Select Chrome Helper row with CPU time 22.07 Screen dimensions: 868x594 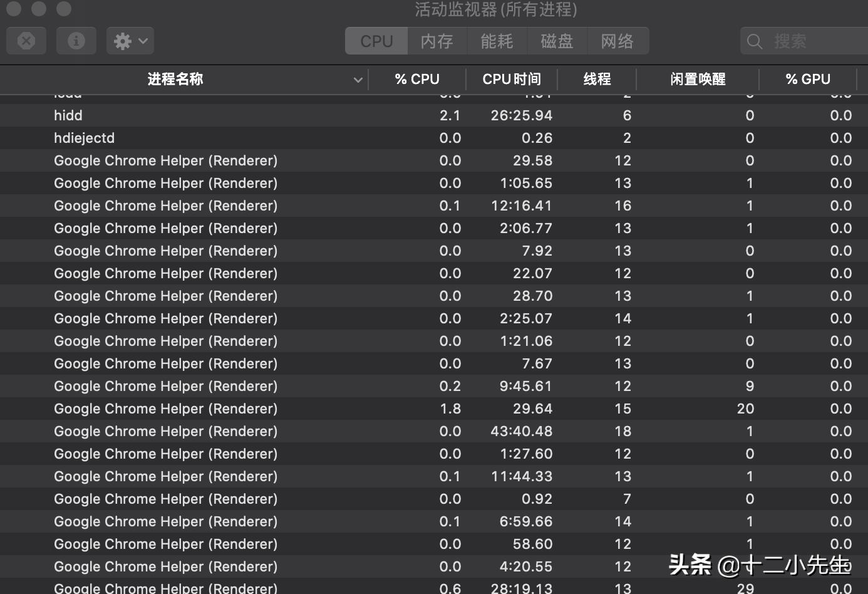[x=434, y=273]
